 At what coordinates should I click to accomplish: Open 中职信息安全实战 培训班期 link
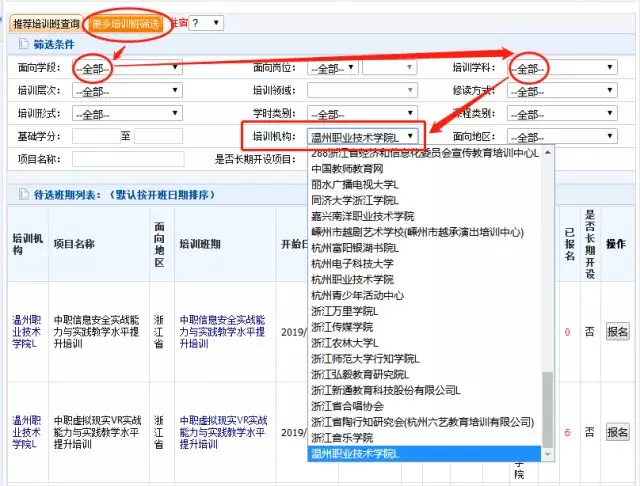pos(222,331)
